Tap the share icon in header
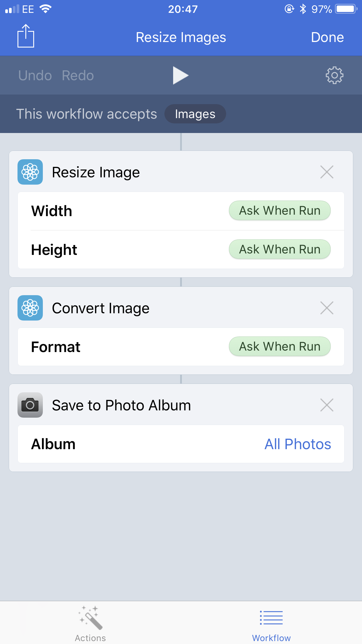The image size is (362, 644). click(26, 36)
